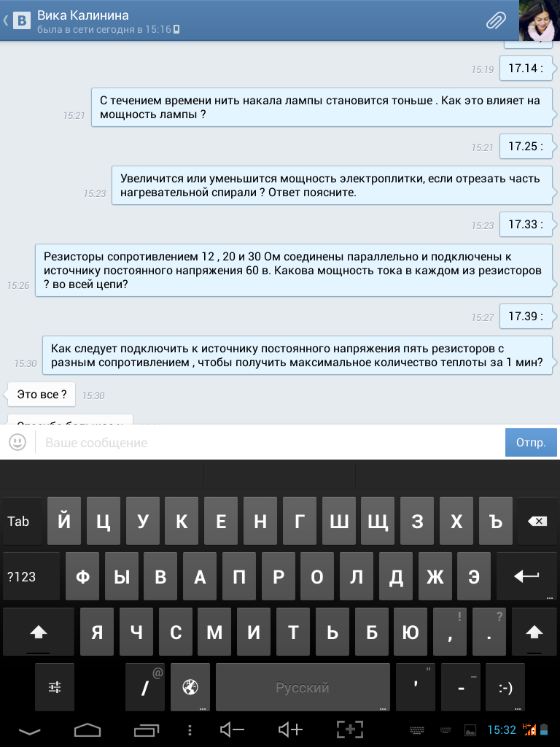Tap the volume down navigation icon

tap(232, 729)
